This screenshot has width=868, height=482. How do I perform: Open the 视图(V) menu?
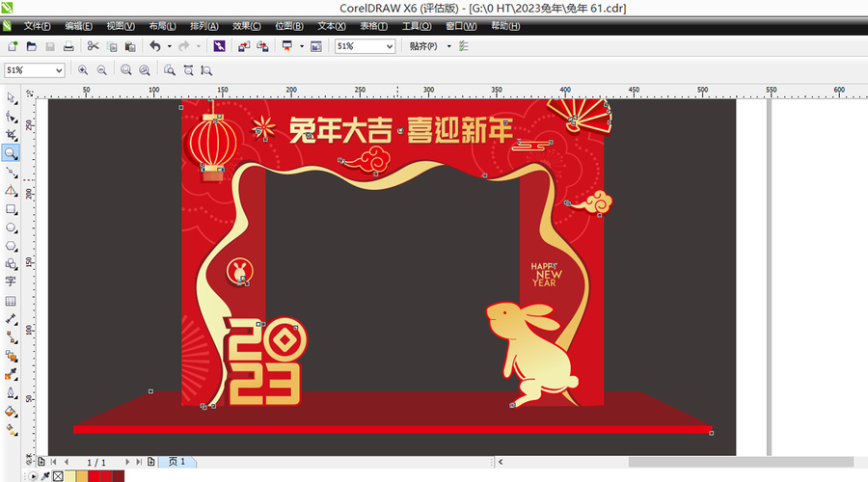[121, 26]
